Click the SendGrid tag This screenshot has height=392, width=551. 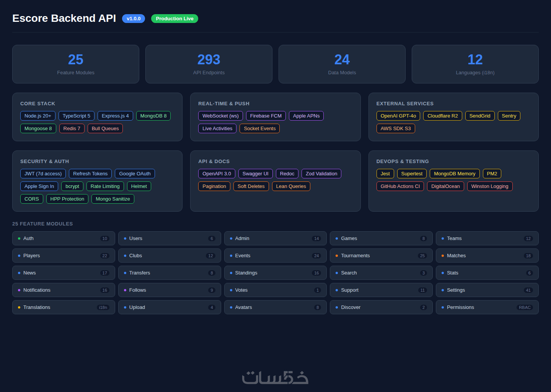click(480, 116)
